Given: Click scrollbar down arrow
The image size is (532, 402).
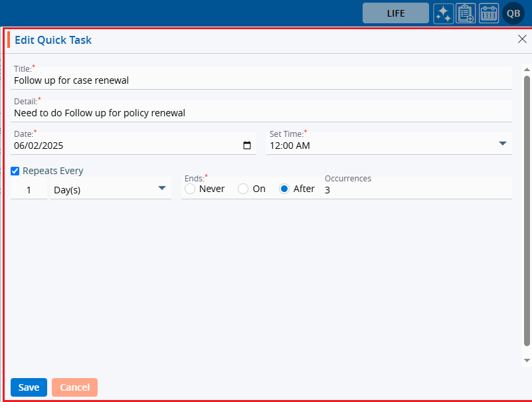Looking at the screenshot, I should 527,359.
